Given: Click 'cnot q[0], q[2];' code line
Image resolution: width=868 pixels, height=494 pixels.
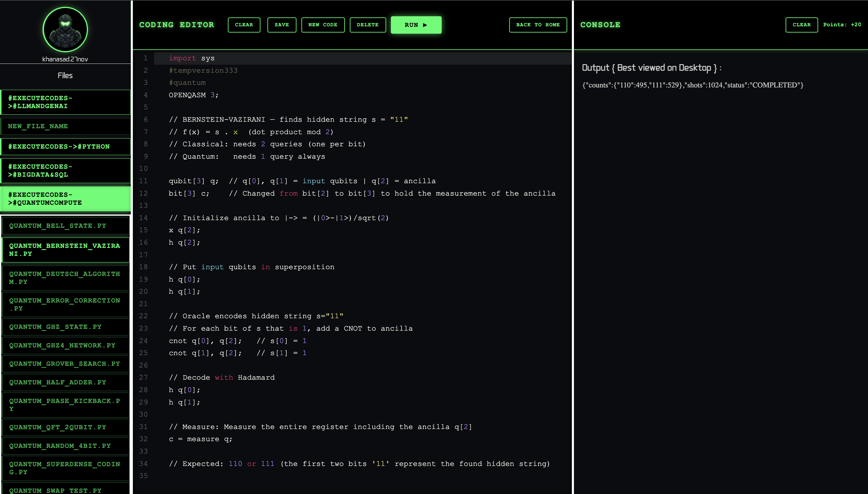Looking at the screenshot, I should point(205,341).
